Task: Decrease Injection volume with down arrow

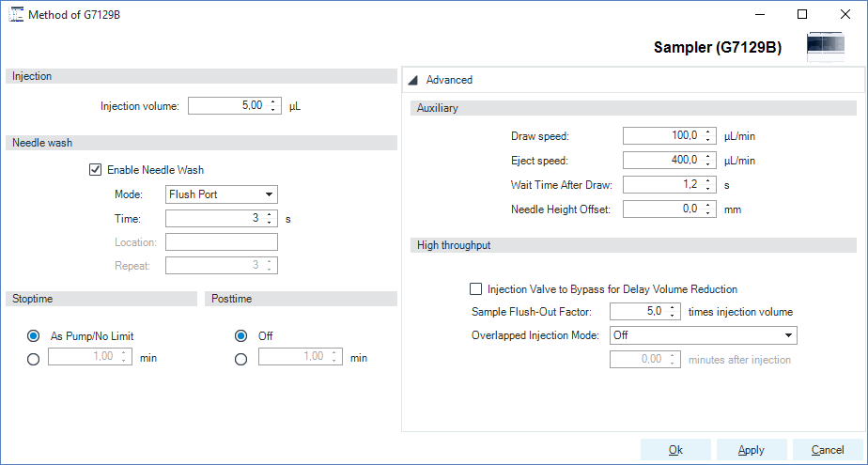Action: point(273,110)
